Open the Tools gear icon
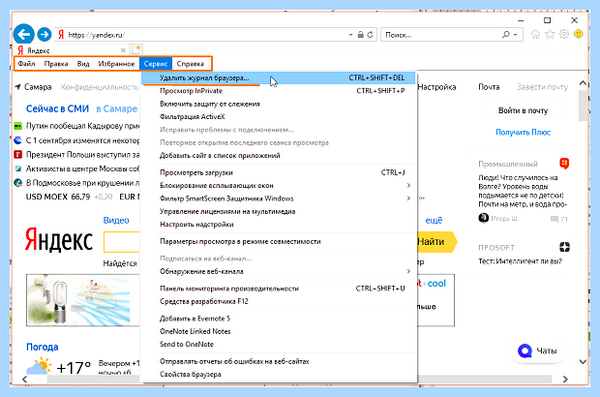 [564, 34]
